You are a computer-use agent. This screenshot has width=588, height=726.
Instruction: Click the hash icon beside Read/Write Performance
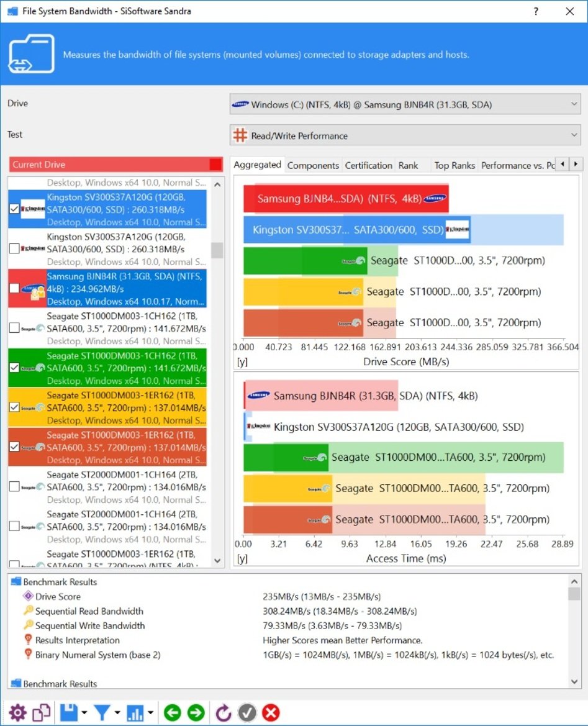click(240, 135)
